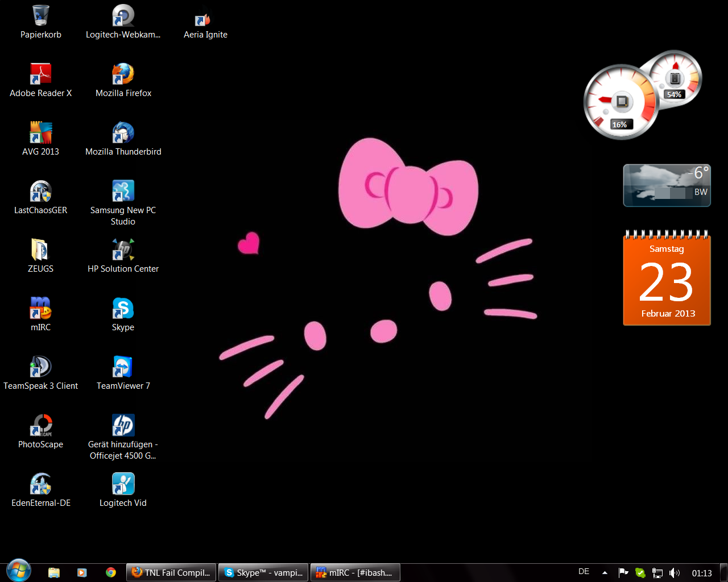The image size is (728, 582).
Task: Launch Windows Media Player taskbar icon
Action: [x=82, y=572]
